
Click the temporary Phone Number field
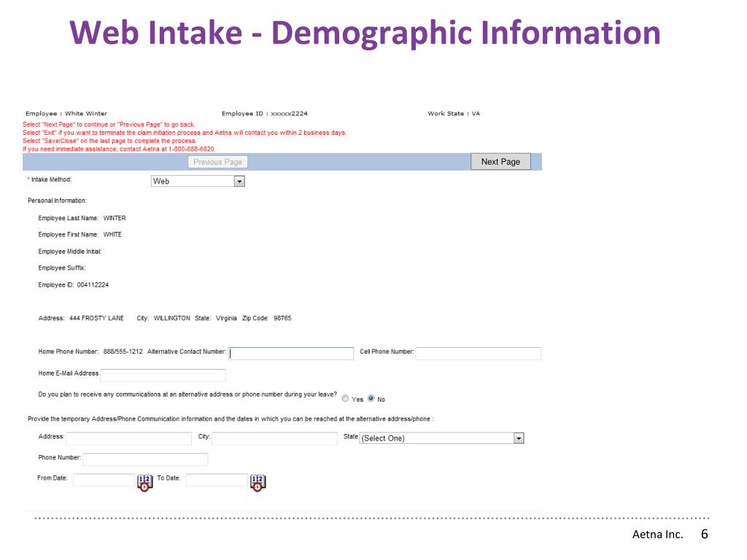[145, 459]
